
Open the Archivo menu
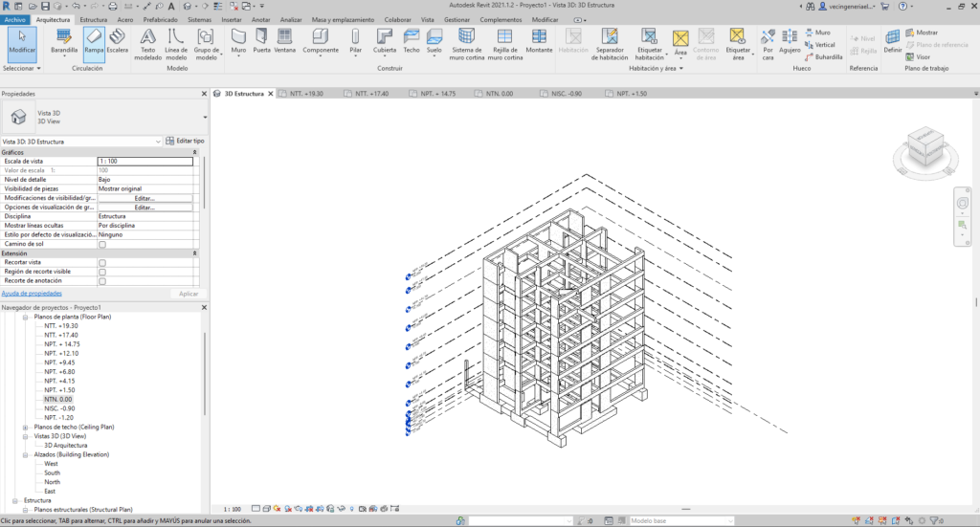coord(15,20)
